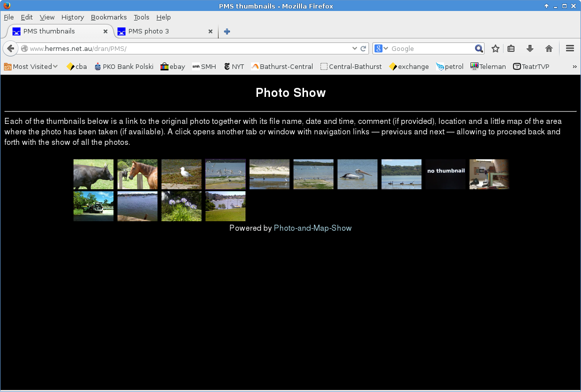
Task: Close the PMS thumbnails tab
Action: tap(105, 31)
